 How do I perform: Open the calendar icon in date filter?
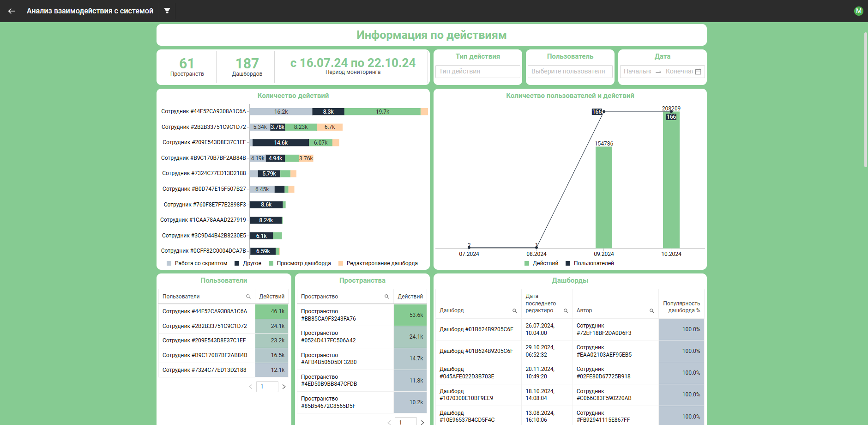click(x=698, y=72)
